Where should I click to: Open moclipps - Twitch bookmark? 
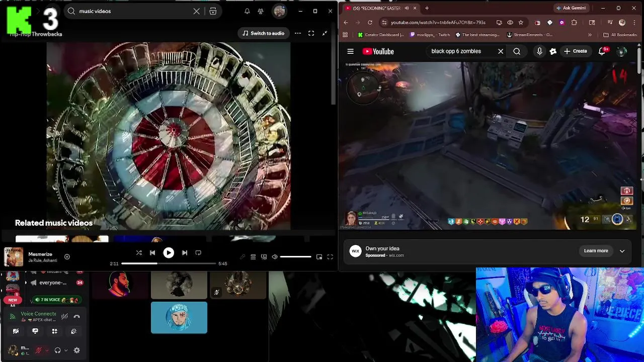coord(430,35)
